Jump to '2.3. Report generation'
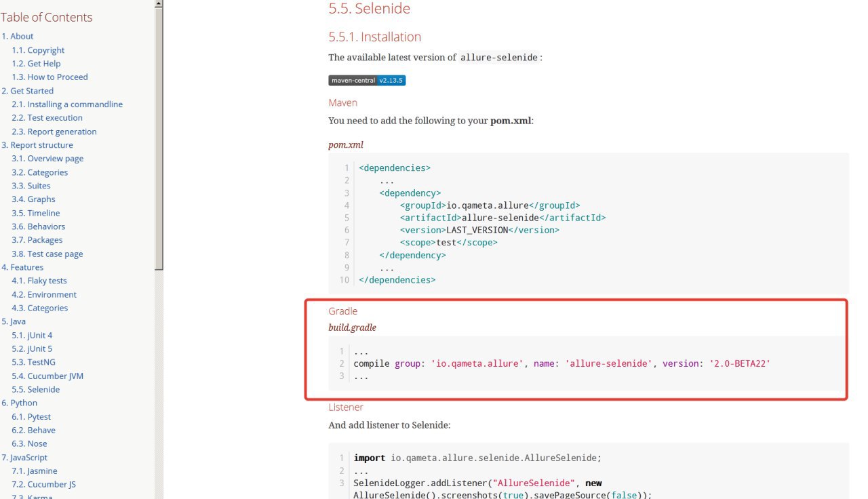This screenshot has height=499, width=868. coord(54,132)
